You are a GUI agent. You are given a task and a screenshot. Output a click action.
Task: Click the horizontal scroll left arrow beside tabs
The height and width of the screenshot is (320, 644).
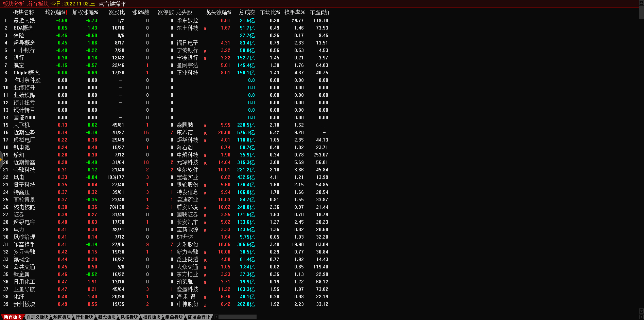tap(216, 317)
